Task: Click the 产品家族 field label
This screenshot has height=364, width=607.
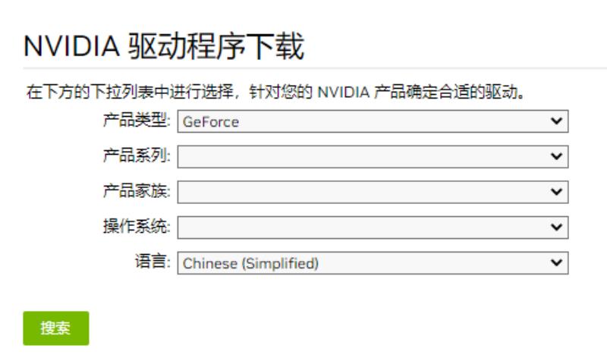Action: point(137,190)
